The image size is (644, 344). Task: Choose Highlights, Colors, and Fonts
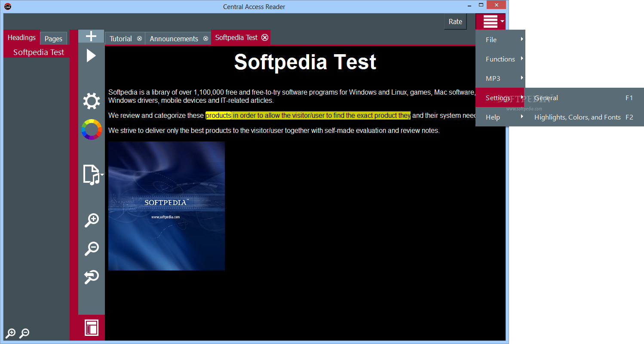tap(584, 117)
